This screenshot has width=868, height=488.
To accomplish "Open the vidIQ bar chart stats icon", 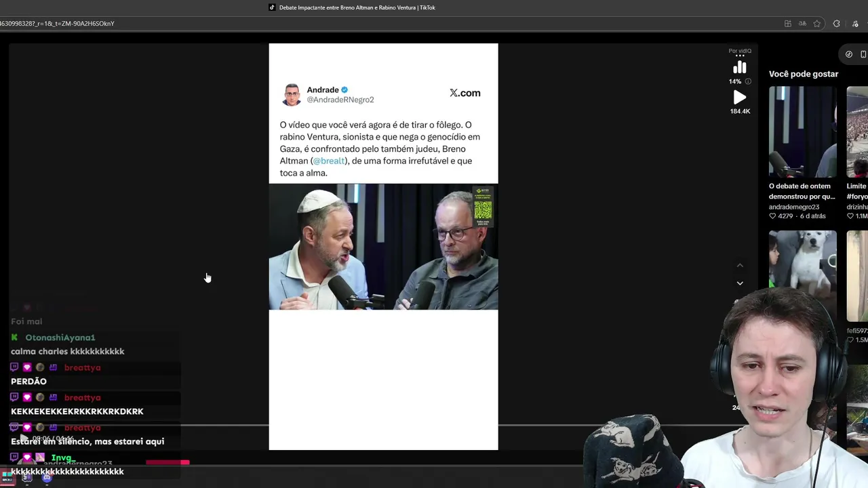I will pyautogui.click(x=739, y=67).
